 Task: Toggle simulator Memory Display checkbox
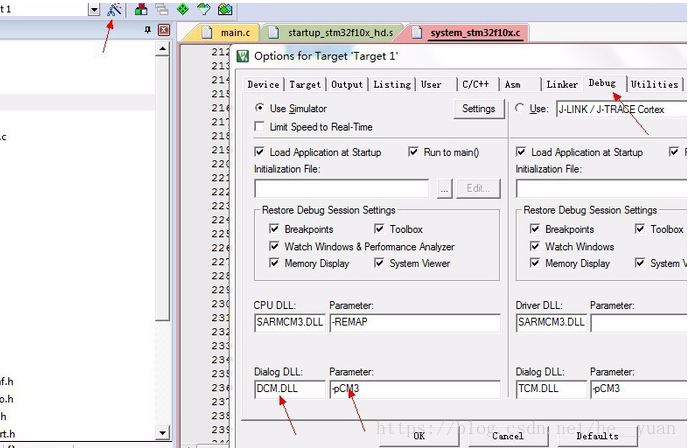point(274,263)
